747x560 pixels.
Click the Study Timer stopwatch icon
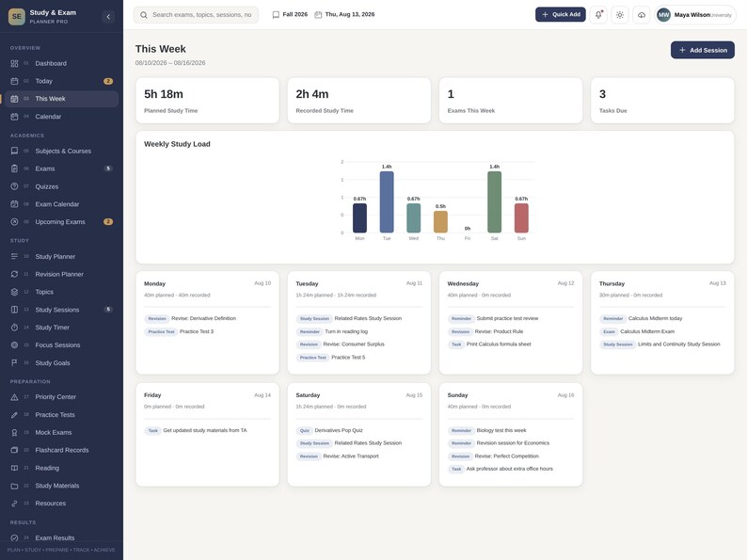(14, 328)
